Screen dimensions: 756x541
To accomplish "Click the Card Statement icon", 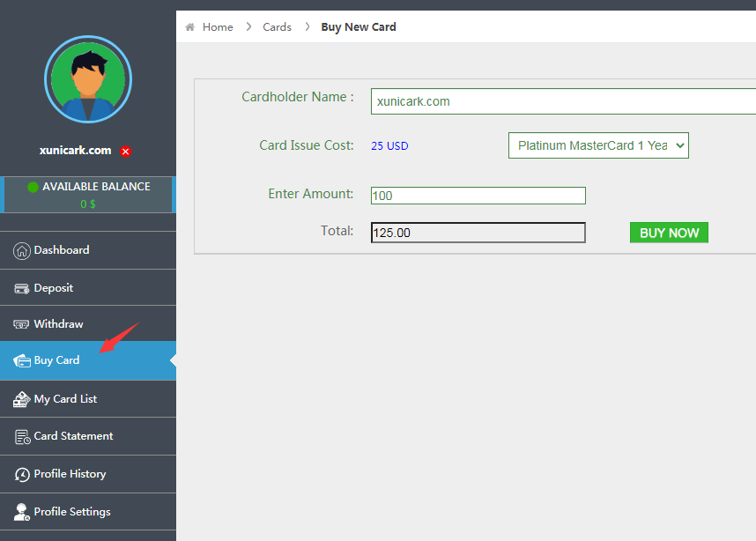I will pyautogui.click(x=22, y=436).
